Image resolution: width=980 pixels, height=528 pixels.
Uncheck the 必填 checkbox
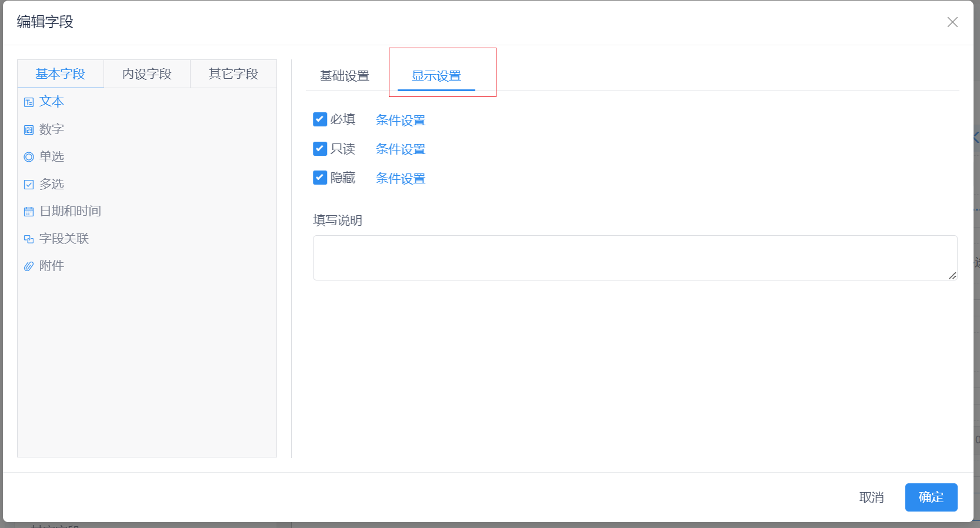(x=320, y=119)
